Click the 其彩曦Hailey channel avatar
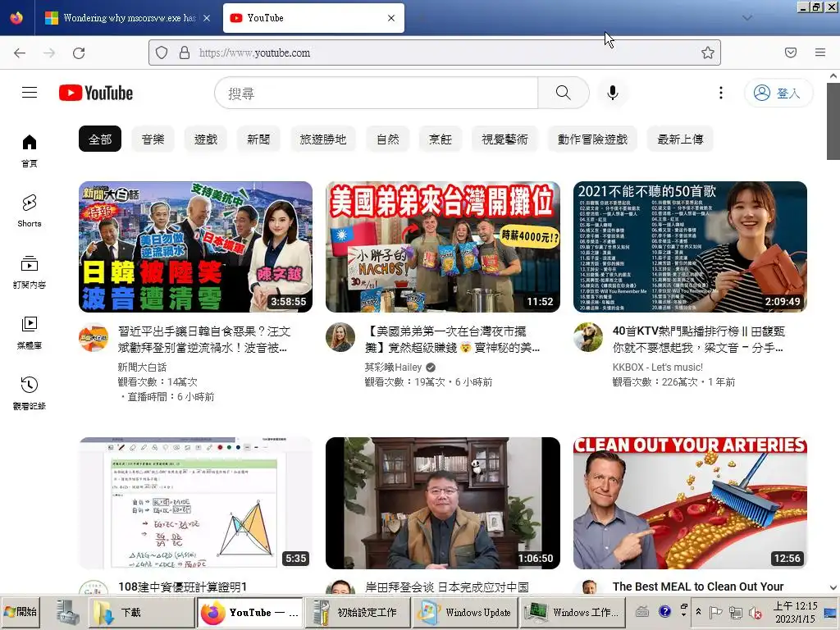Image resolution: width=840 pixels, height=630 pixels. click(340, 337)
